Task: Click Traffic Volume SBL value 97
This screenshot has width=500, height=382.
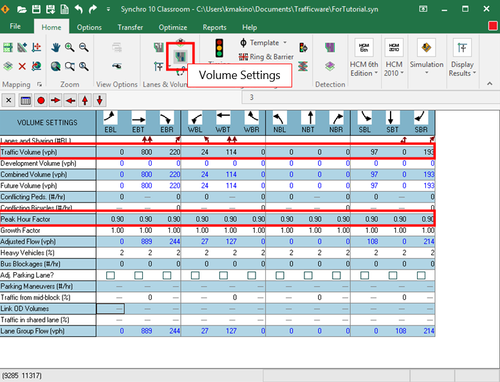Action: [x=374, y=152]
